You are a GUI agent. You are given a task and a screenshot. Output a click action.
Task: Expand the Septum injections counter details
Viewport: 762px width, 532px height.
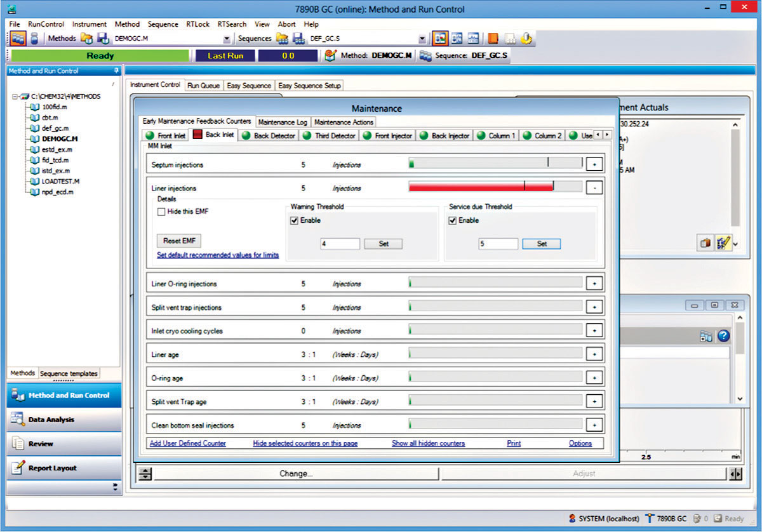pos(594,165)
